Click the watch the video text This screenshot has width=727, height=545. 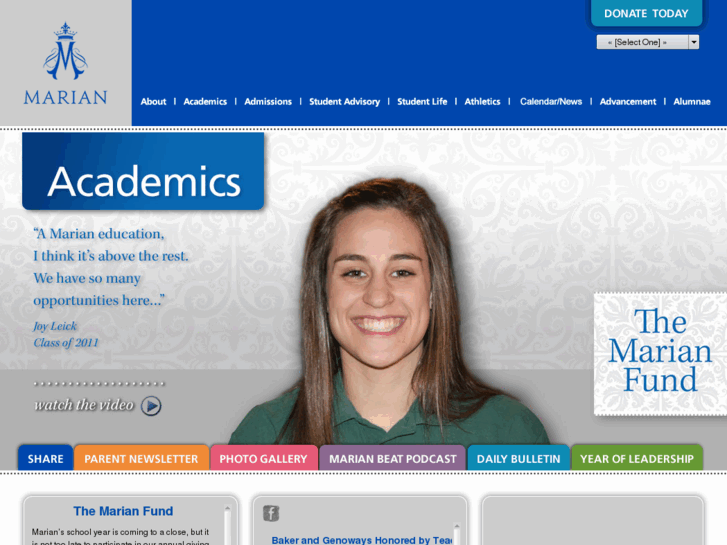(84, 405)
